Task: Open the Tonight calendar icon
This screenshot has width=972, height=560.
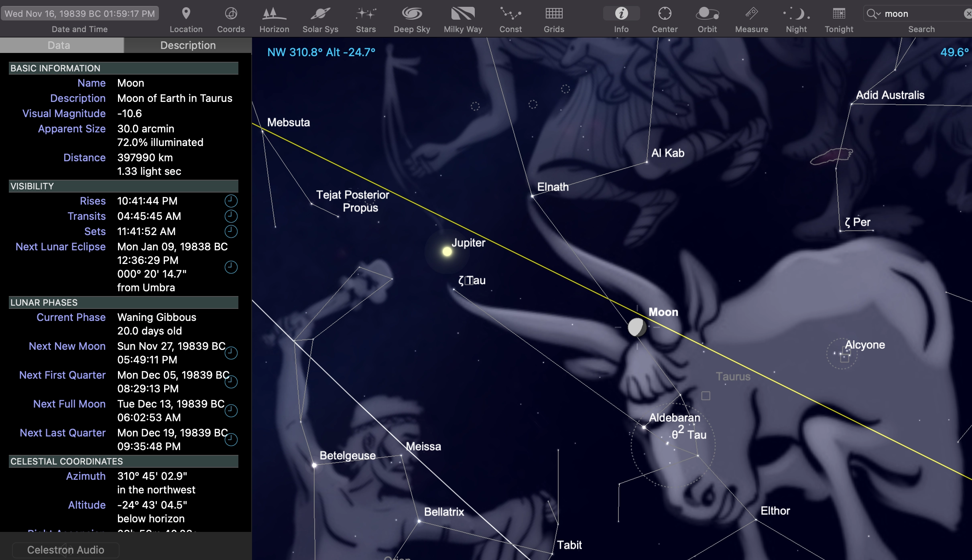Action: [x=839, y=14]
